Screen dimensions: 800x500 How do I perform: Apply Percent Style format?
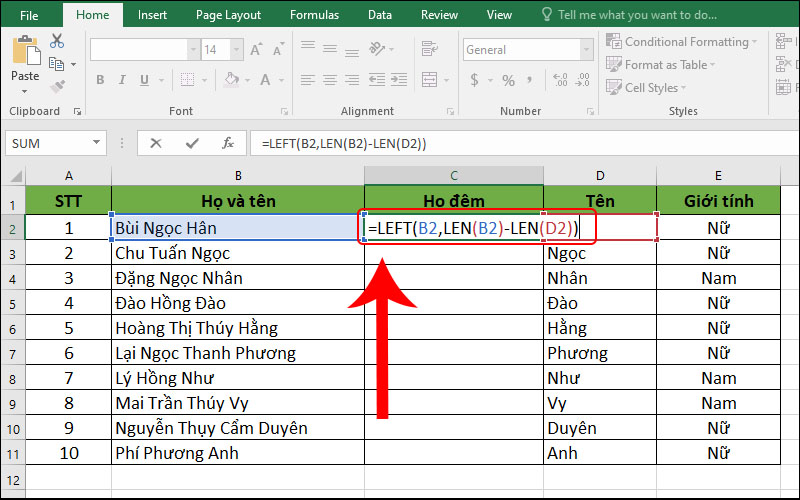coord(508,80)
